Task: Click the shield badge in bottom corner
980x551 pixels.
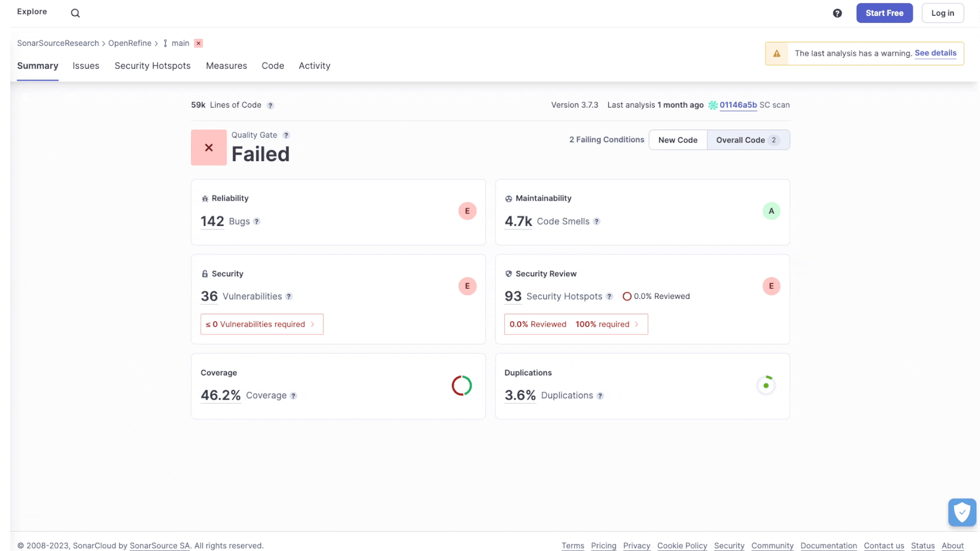Action: point(962,512)
